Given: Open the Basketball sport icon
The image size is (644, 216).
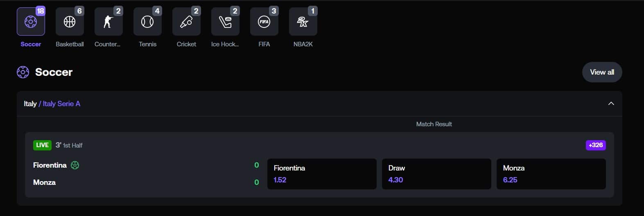Looking at the screenshot, I should pos(70,22).
